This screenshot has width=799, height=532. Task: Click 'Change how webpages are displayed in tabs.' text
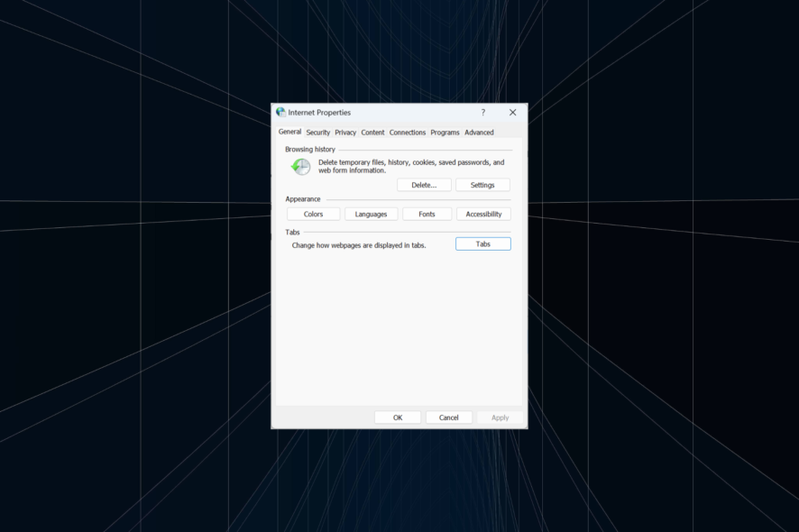(x=359, y=245)
